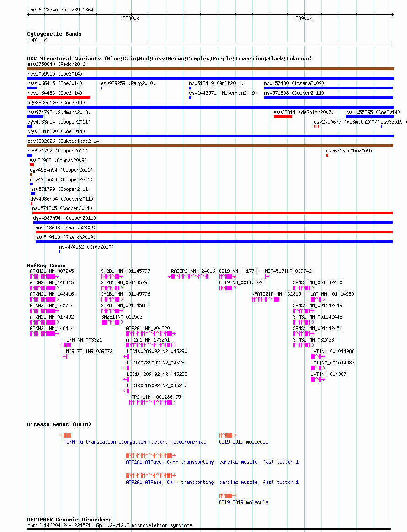Click LAT|NM_001014989 transcript glyph

pyautogui.click(x=318, y=299)
